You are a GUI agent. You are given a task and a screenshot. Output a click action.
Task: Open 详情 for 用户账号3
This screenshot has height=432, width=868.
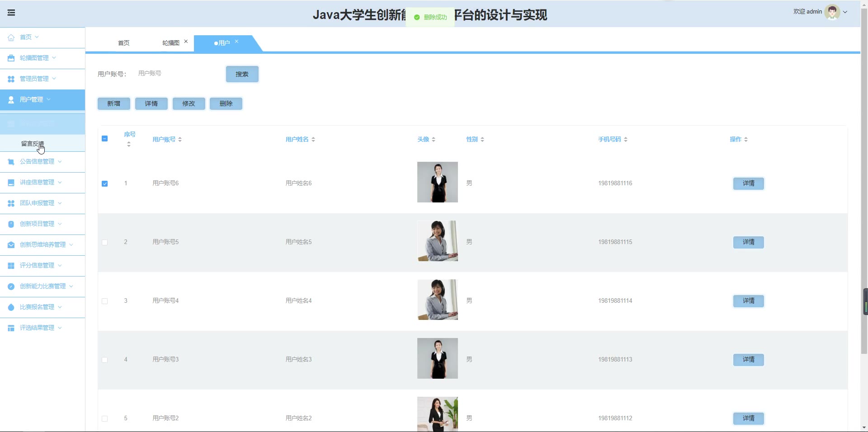pos(749,360)
